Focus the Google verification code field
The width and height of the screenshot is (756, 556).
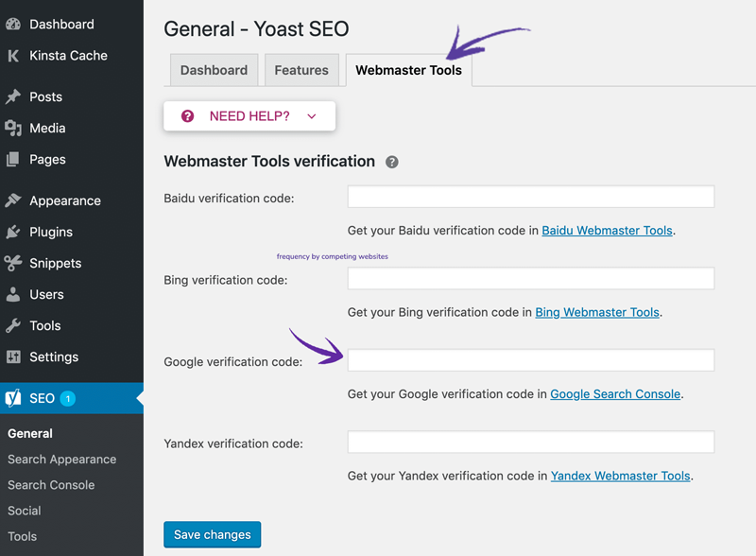click(x=531, y=360)
